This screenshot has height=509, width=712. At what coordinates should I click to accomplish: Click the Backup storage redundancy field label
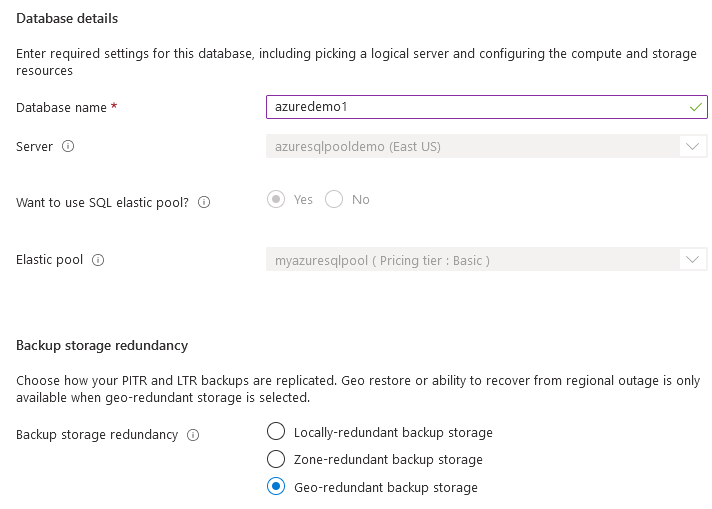[97, 435]
